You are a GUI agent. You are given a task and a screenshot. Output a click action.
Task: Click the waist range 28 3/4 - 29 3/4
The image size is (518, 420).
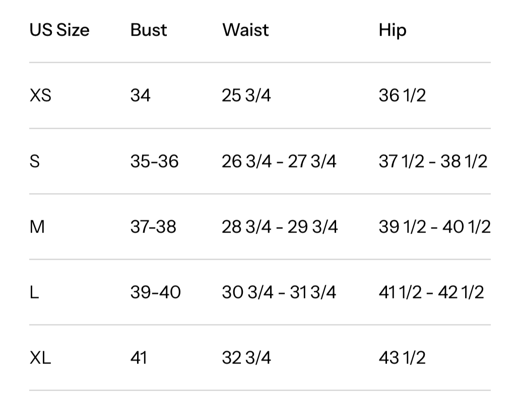[279, 227]
